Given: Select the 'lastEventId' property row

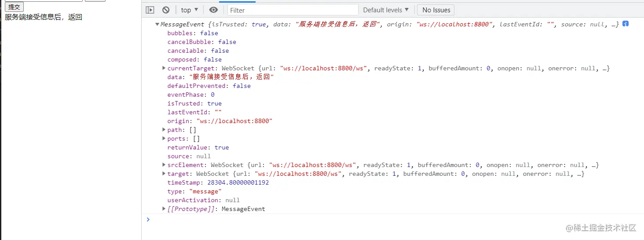Looking at the screenshot, I should pos(194,112).
